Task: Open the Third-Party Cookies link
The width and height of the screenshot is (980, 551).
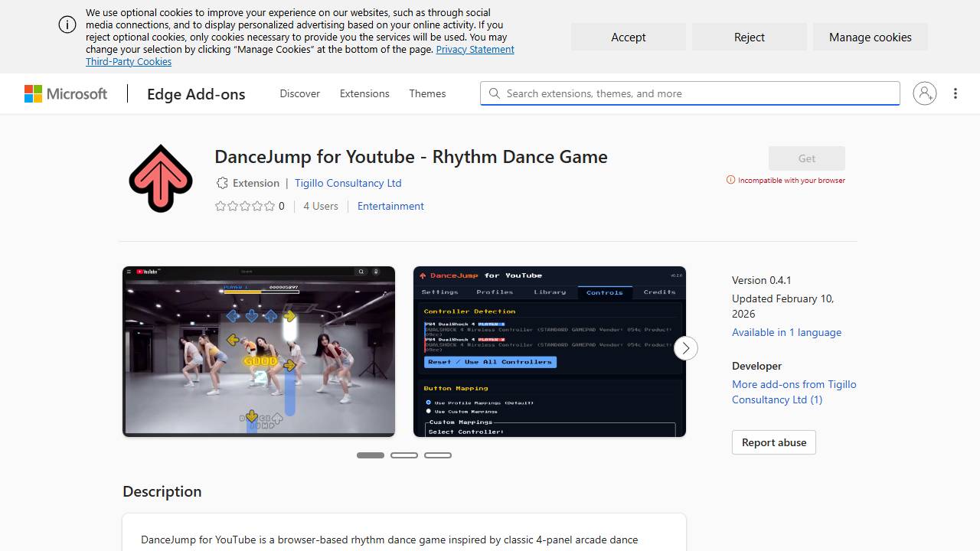Action: tap(129, 61)
